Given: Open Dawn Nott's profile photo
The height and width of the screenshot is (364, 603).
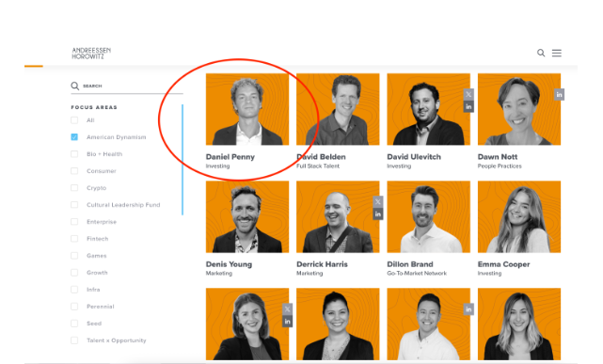Looking at the screenshot, I should coord(519,109).
